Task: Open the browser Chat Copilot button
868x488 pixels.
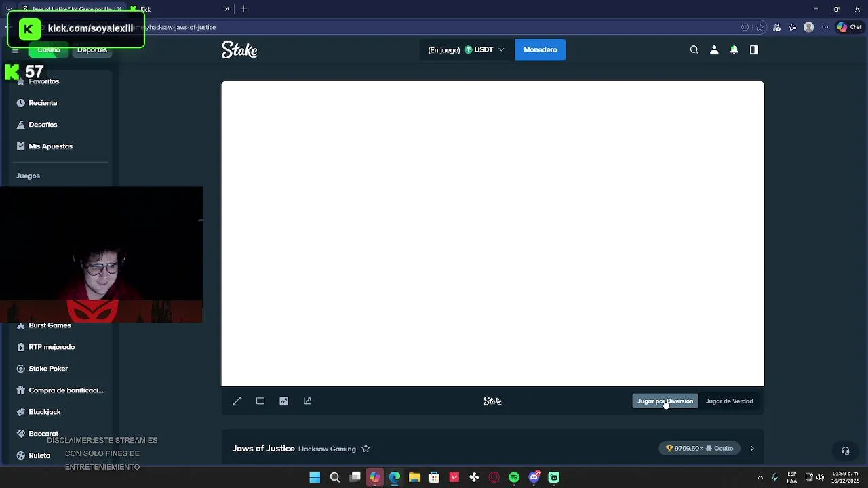Action: tap(849, 27)
